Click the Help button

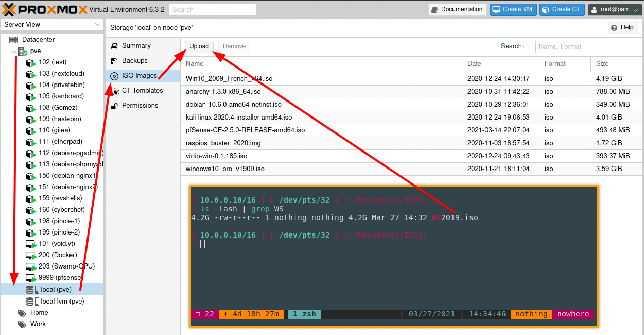click(623, 28)
